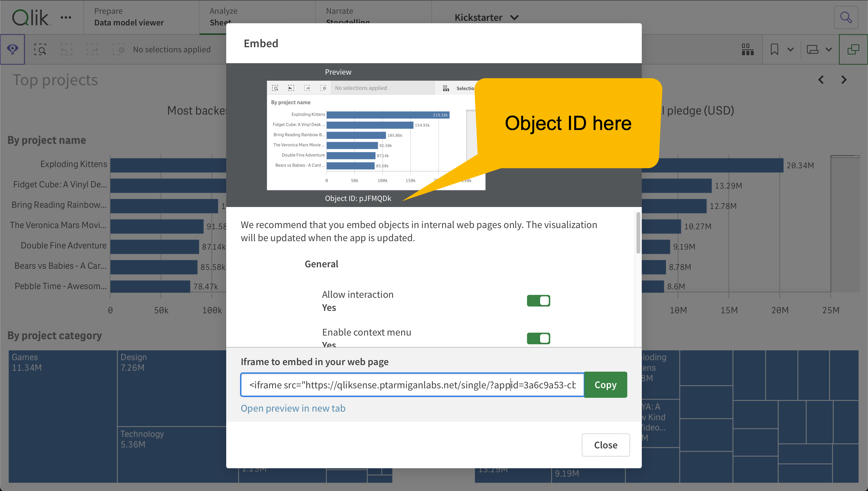Expand the bookmarks chevron dropdown

click(790, 49)
